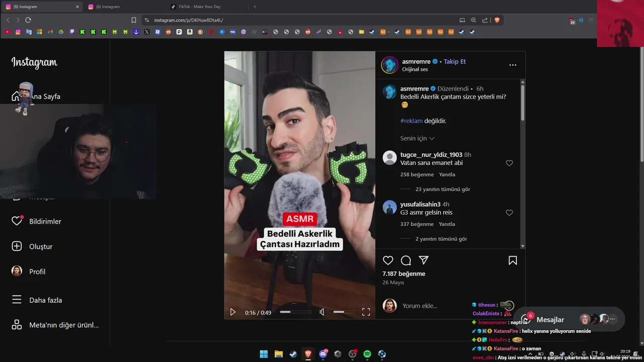
Task: Adjust the video progress bar
Action: click(x=295, y=312)
